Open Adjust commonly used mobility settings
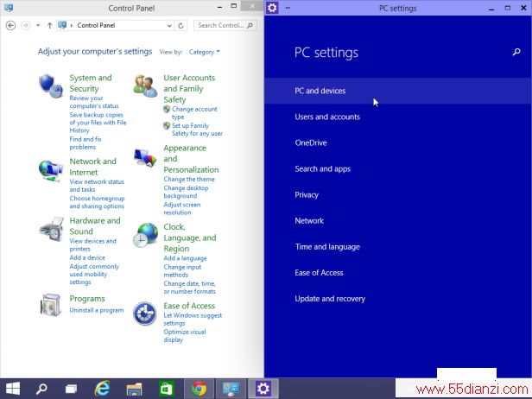This screenshot has width=532, height=399. (x=94, y=274)
